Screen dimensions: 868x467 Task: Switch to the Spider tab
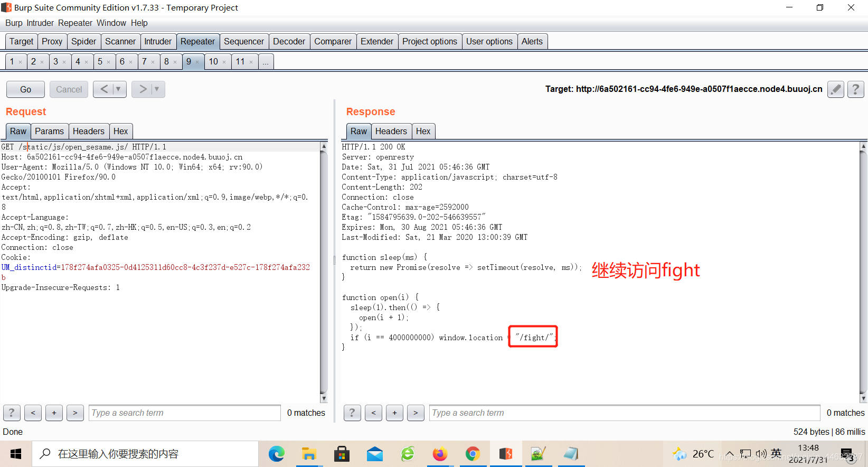coord(84,41)
